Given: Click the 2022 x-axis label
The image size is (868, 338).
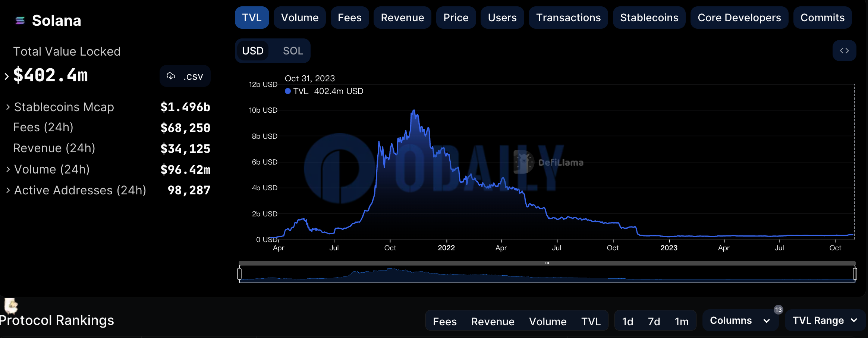Looking at the screenshot, I should click(446, 248).
